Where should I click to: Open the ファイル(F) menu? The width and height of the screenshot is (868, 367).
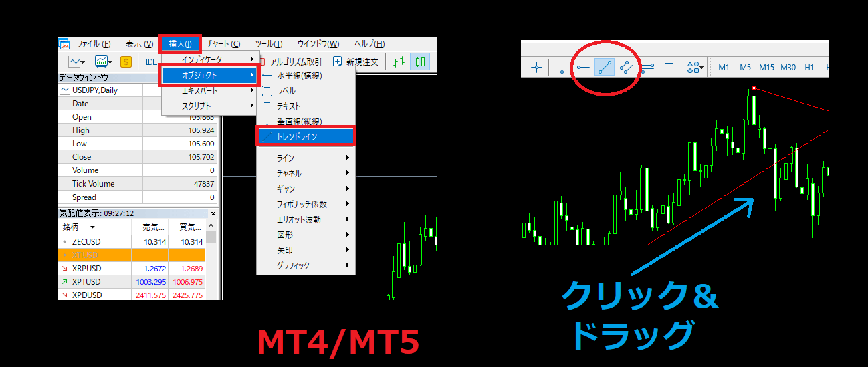[93, 44]
